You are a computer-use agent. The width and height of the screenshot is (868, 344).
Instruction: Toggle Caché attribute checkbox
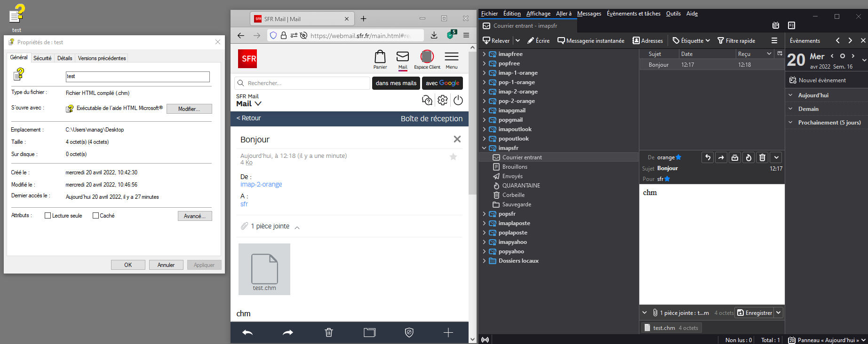[x=96, y=216]
